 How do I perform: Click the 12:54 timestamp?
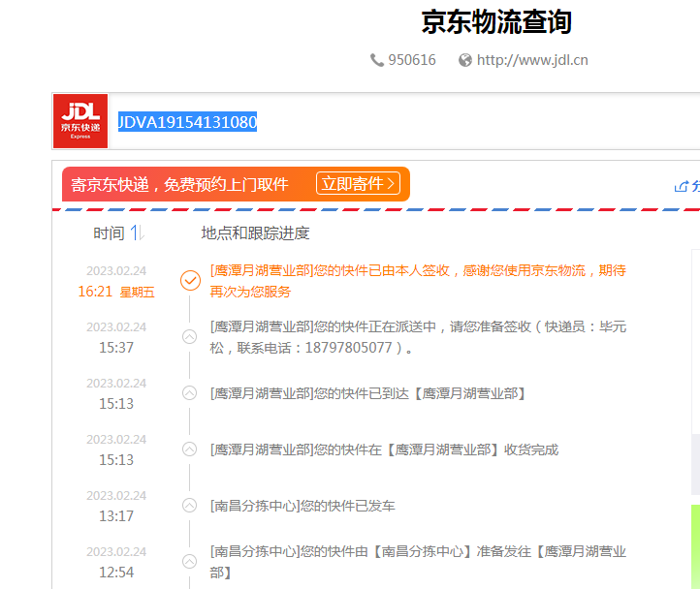click(116, 573)
